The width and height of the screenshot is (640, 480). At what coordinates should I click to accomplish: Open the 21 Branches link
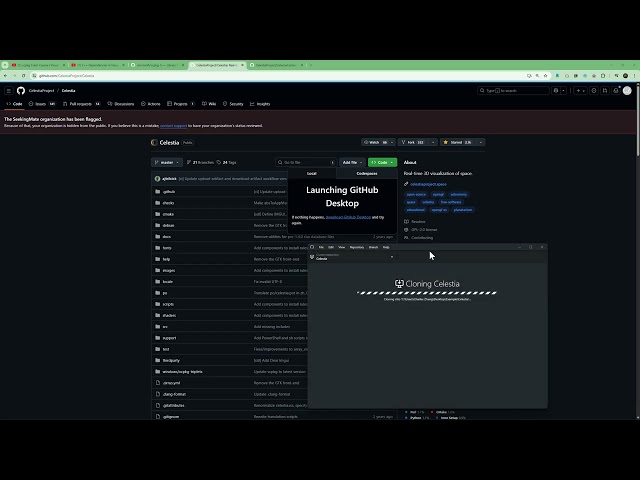pos(200,162)
